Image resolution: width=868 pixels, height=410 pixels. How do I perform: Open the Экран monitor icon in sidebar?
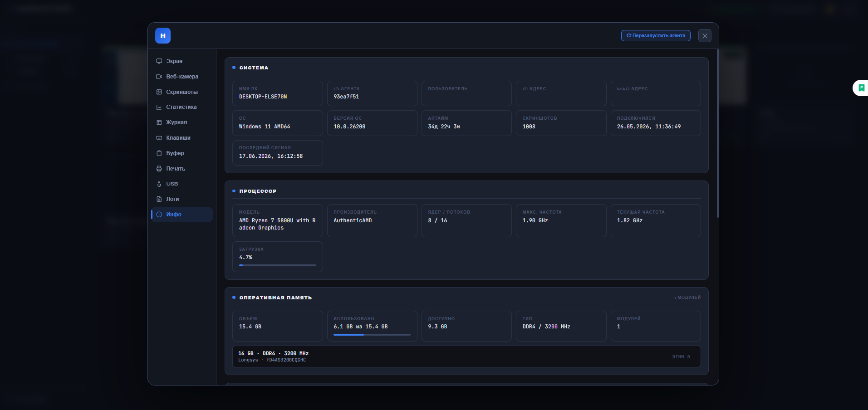tap(159, 61)
